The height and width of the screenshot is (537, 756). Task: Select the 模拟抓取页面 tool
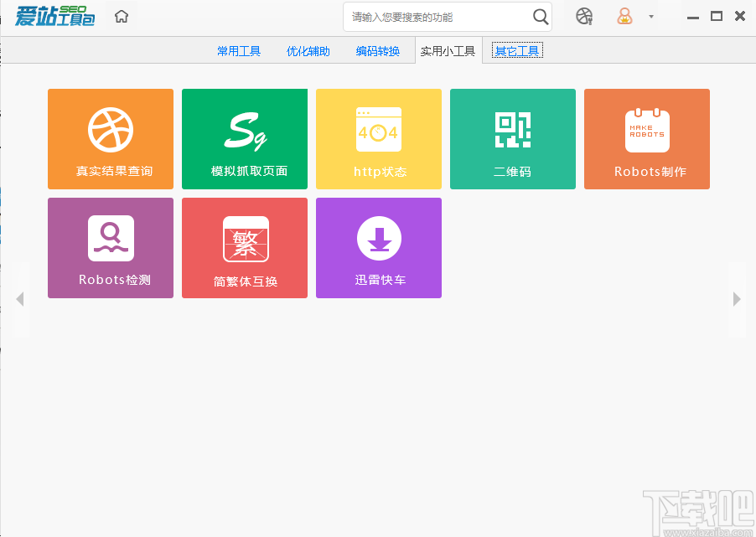click(x=244, y=138)
